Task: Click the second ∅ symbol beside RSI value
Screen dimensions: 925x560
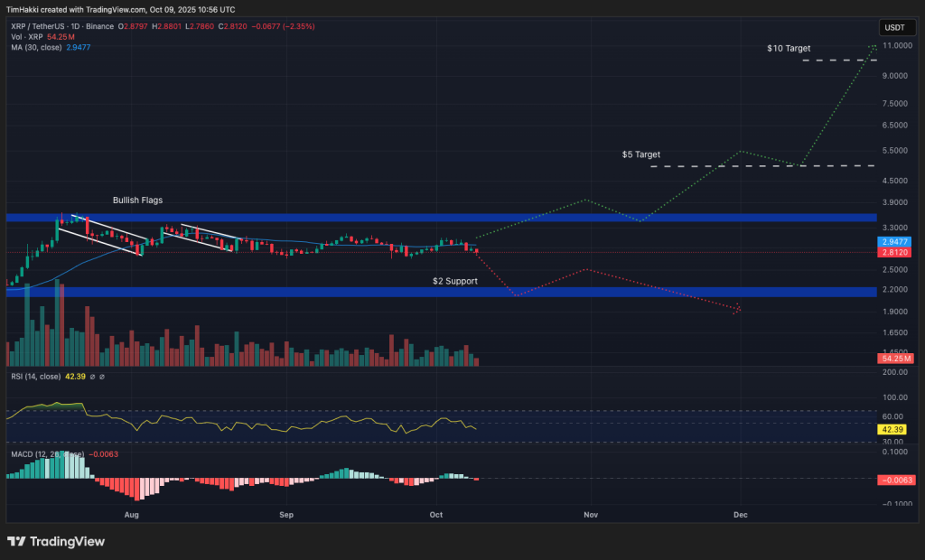Action: tap(102, 377)
